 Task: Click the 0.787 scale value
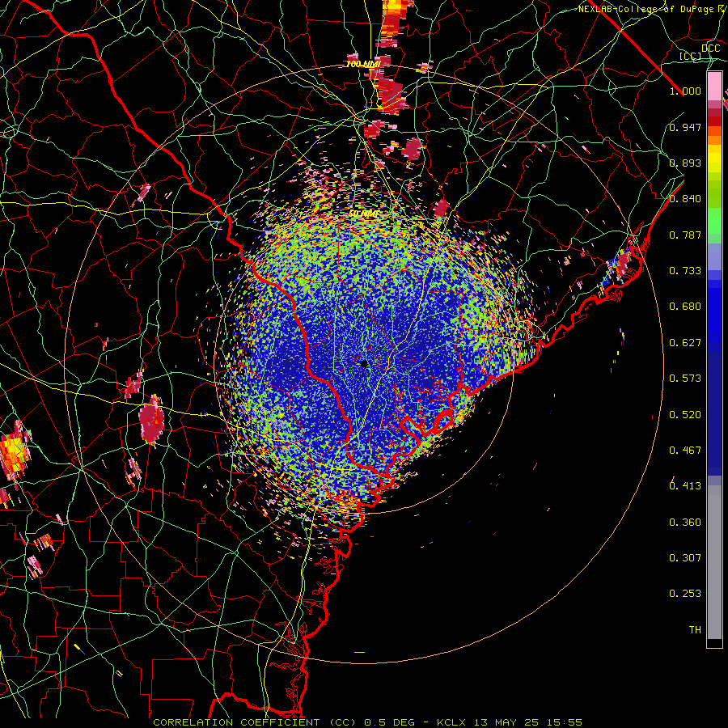685,235
